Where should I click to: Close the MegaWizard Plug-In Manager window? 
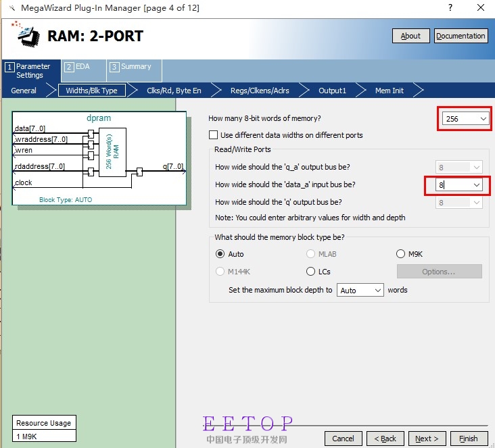(481, 7)
